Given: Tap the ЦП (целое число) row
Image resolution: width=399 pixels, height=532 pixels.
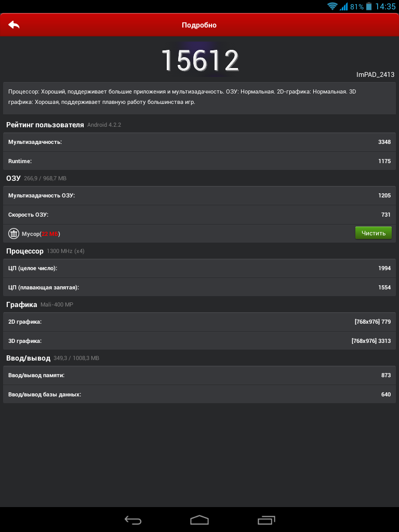Looking at the screenshot, I should pos(199,268).
